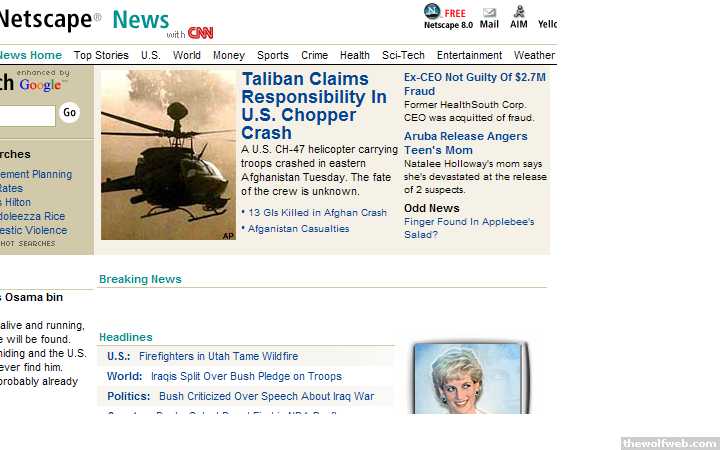720x450 pixels.
Task: Select the Domestic Violence hot search link
Action: click(34, 230)
